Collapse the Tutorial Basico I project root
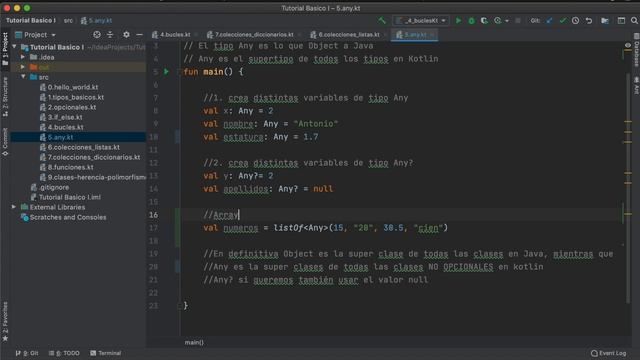 [15, 47]
